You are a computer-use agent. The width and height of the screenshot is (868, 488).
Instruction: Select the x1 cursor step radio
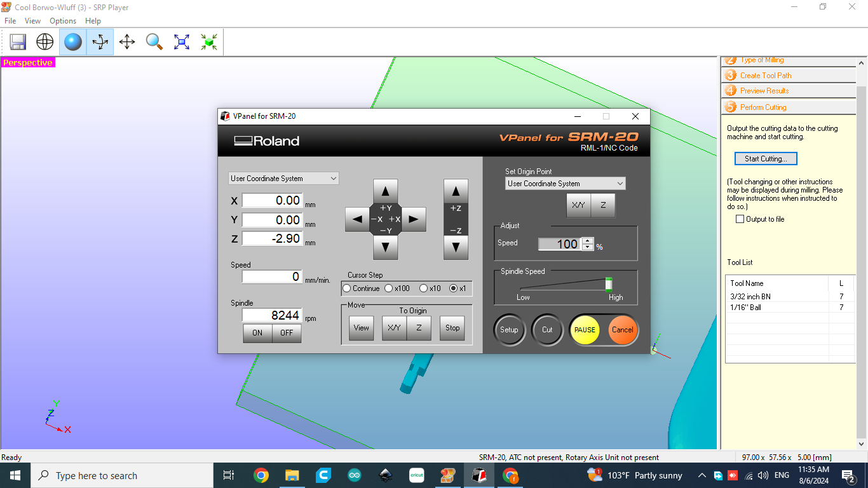click(454, 288)
